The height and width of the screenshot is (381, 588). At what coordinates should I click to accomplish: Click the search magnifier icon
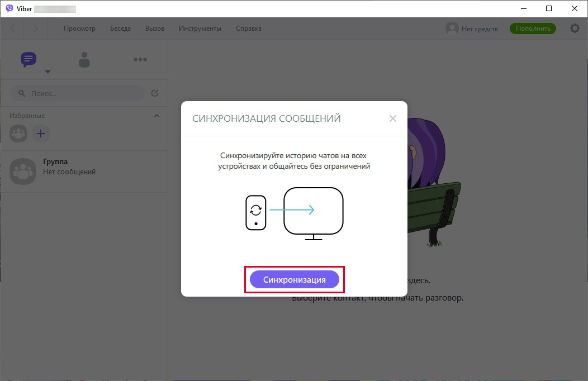[x=21, y=93]
